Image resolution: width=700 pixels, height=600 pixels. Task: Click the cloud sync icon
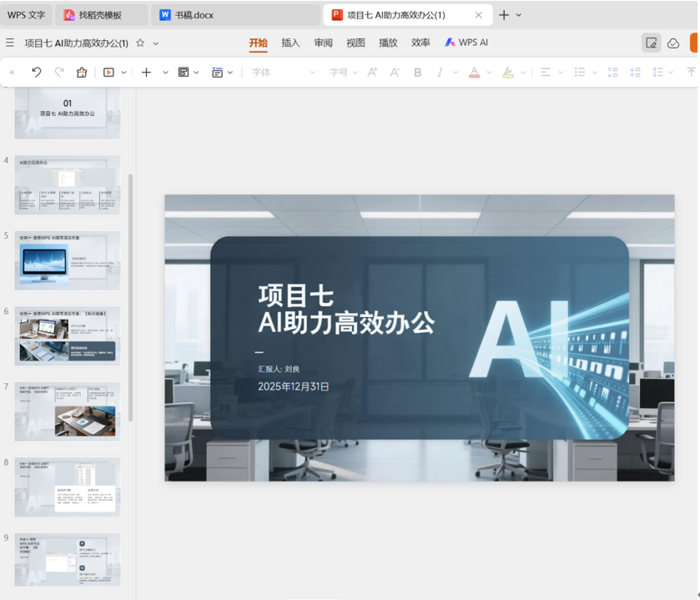click(673, 43)
